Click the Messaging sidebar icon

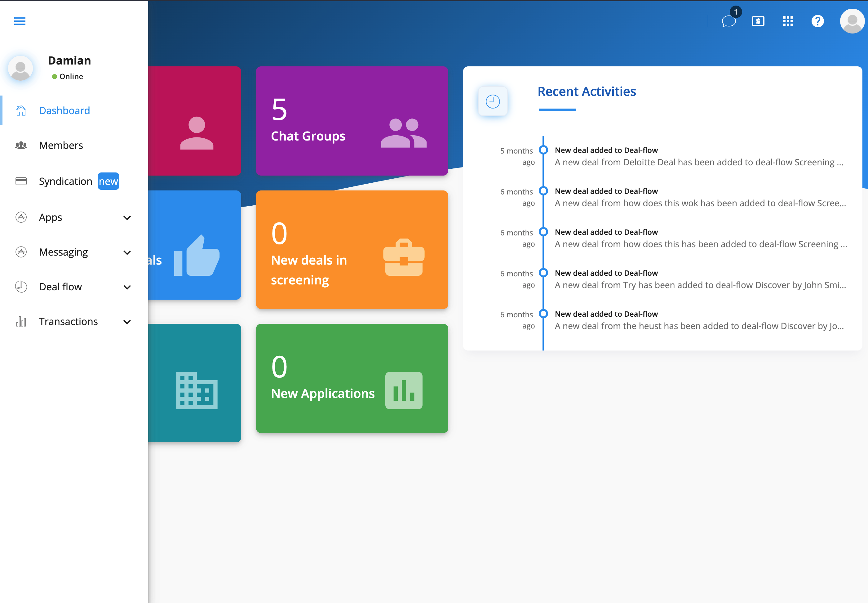(21, 252)
